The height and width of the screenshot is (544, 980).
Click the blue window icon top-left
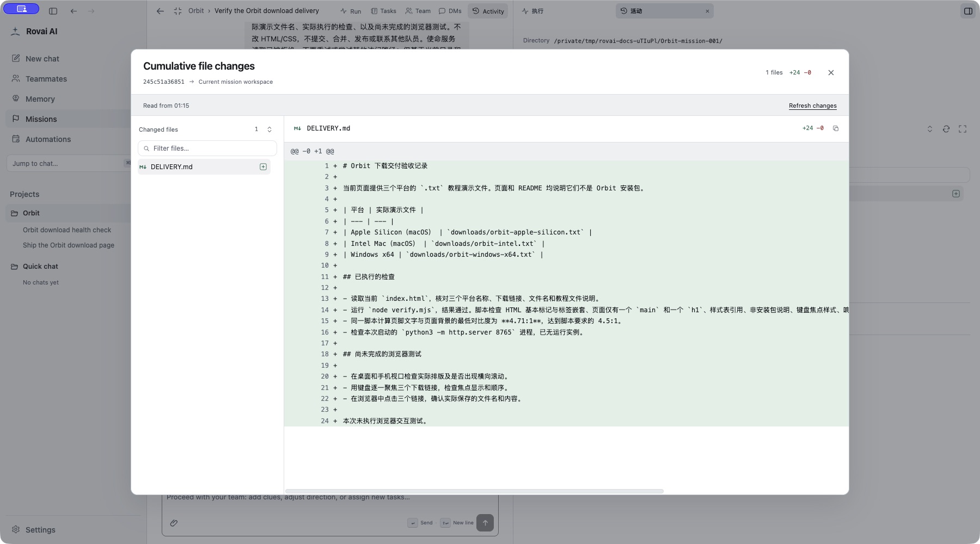tap(21, 9)
